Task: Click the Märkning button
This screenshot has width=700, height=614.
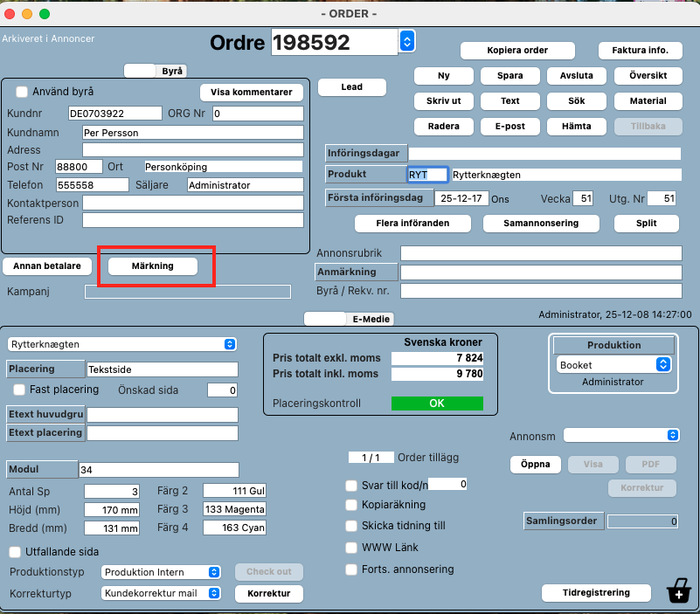Action: tap(152, 266)
